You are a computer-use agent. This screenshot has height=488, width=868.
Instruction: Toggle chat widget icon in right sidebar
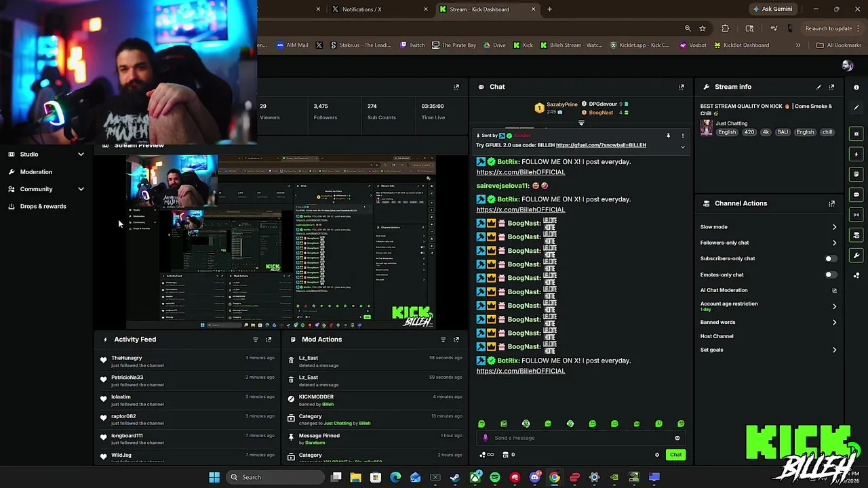click(856, 195)
